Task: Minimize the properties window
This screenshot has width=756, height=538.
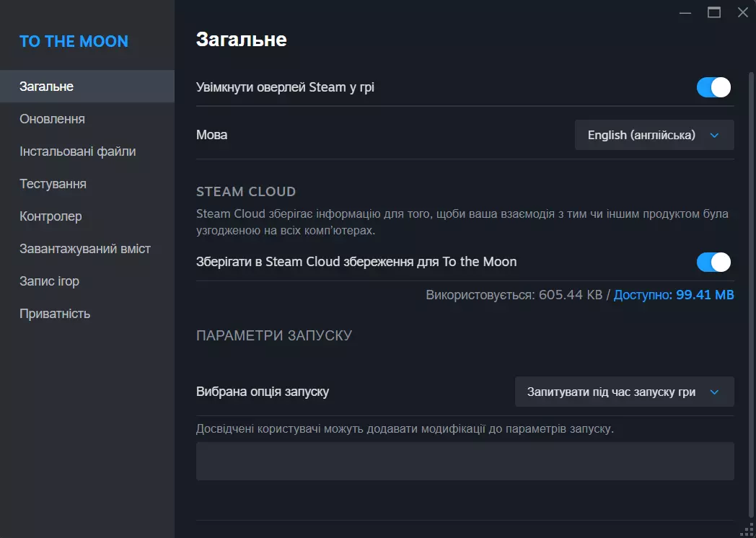Action: pyautogui.click(x=685, y=12)
